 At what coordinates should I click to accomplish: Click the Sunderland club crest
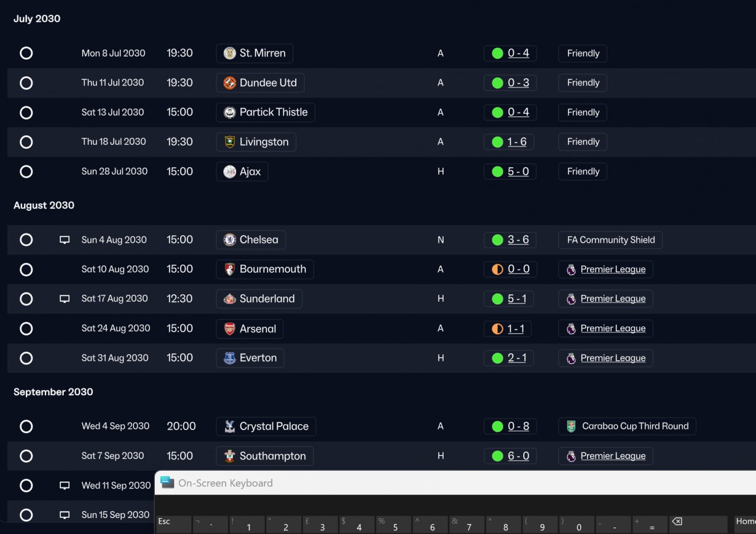point(230,299)
